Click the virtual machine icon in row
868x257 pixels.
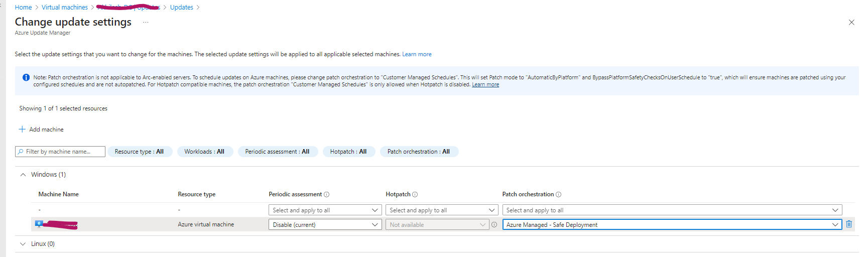click(39, 224)
